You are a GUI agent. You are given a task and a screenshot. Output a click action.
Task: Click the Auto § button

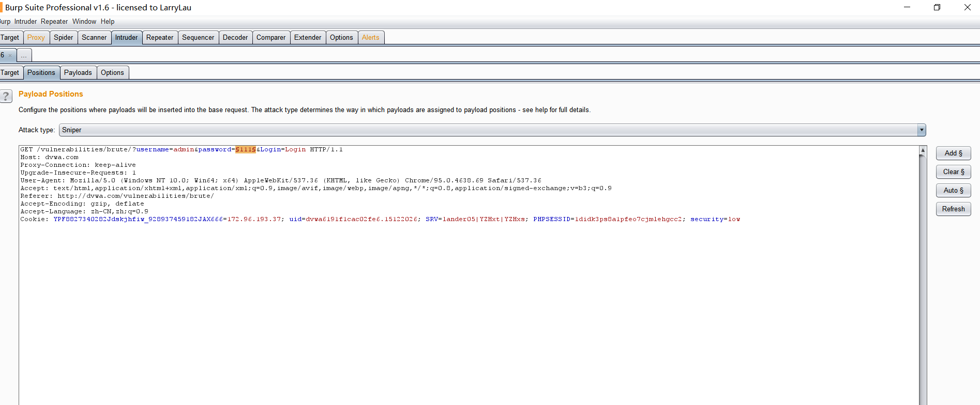coord(953,190)
